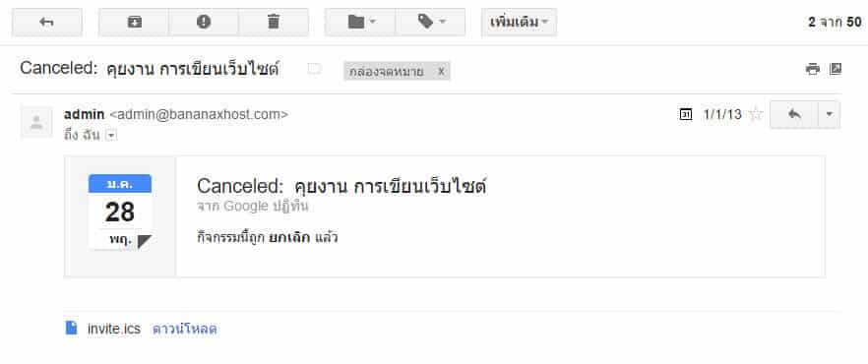Screen dimensions: 868x364
Task: Click the sender avatar for admin
Action: (36, 122)
